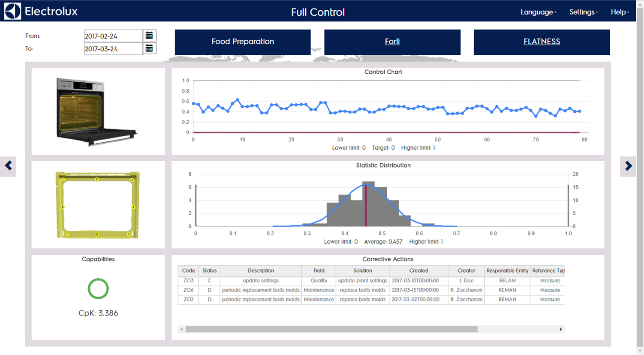644x355 pixels.
Task: Open the Forlì plant link
Action: coord(392,42)
